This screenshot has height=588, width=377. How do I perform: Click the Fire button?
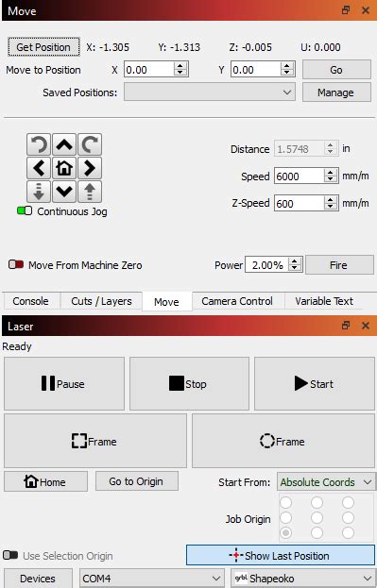tap(339, 265)
